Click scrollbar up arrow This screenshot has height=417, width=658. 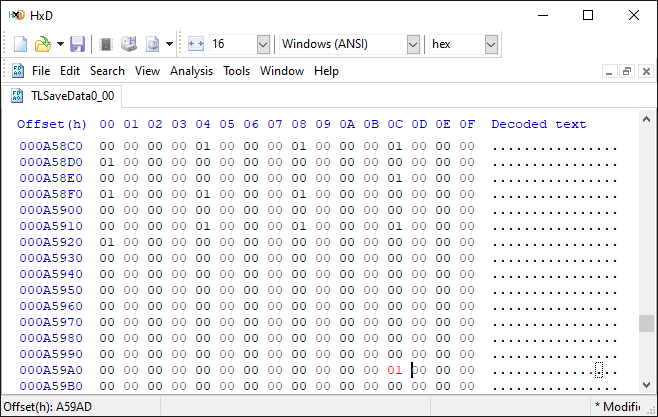click(x=646, y=120)
